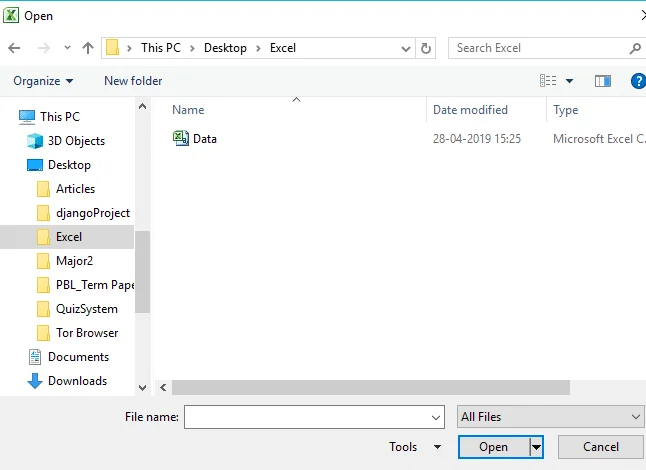Expand the Open button split arrow
Image resolution: width=646 pixels, height=470 pixels.
click(536, 447)
